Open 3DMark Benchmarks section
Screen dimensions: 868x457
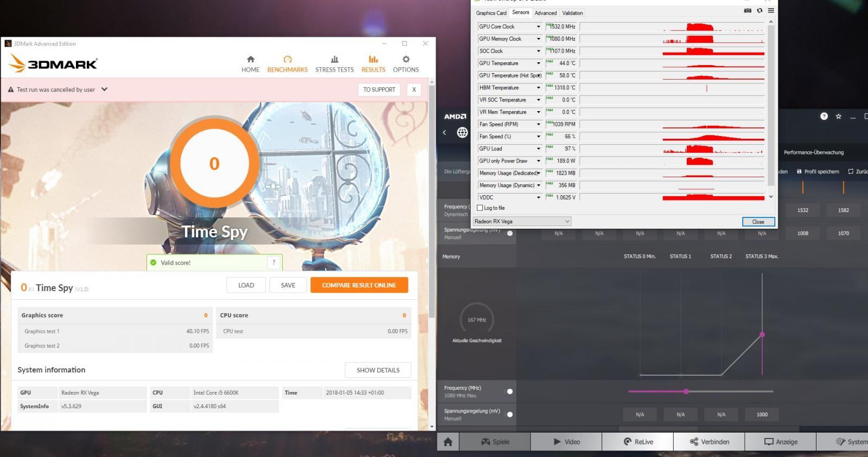pos(287,64)
